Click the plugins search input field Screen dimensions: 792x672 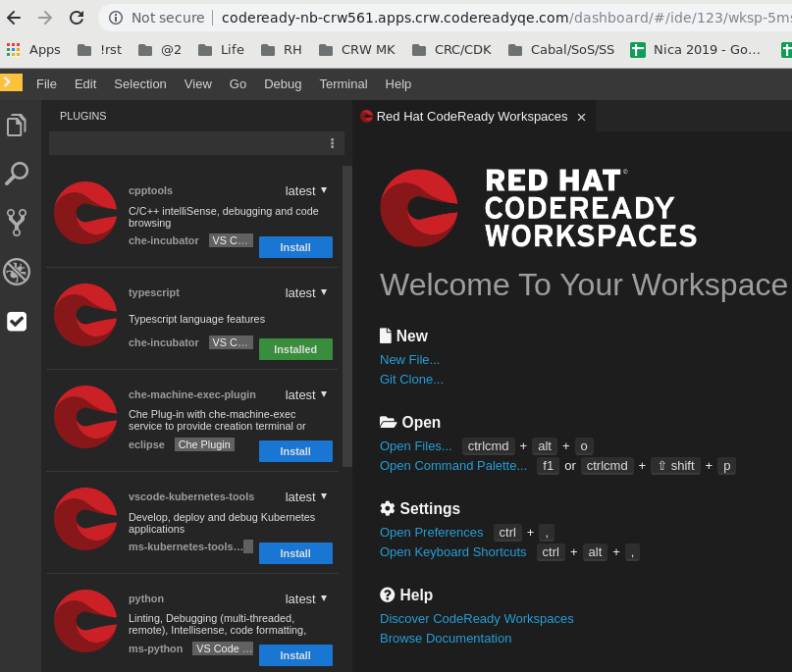[x=186, y=143]
